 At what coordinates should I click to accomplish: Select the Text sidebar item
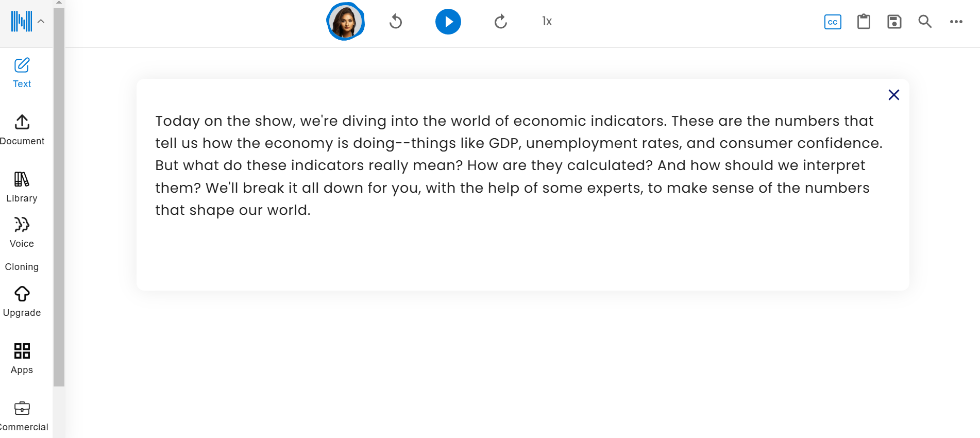tap(22, 73)
